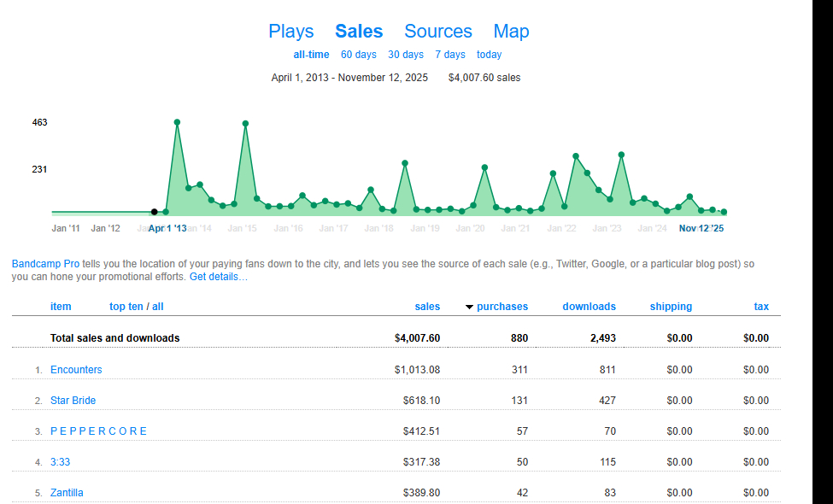Filter stats to today
The image size is (833, 504).
pos(489,55)
